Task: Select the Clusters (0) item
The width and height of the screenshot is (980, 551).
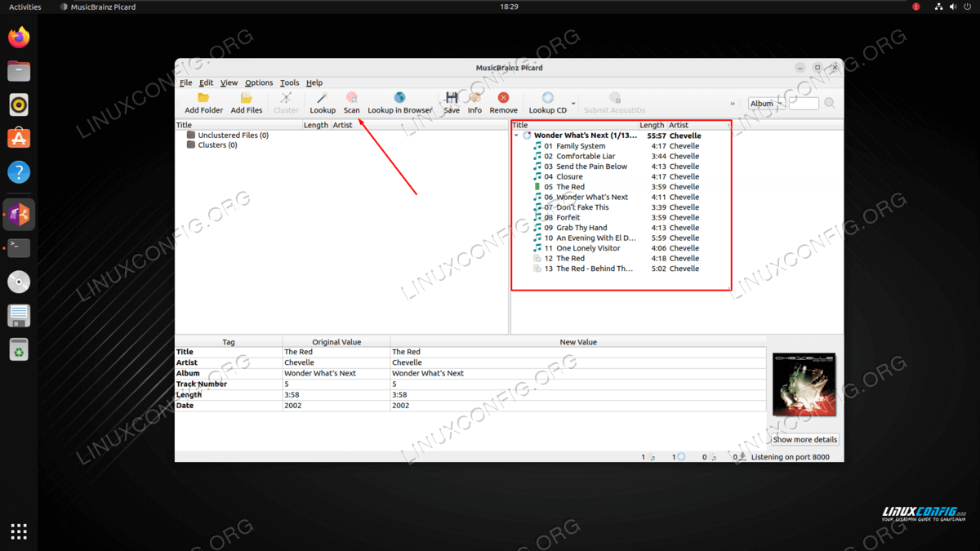Action: click(x=212, y=144)
